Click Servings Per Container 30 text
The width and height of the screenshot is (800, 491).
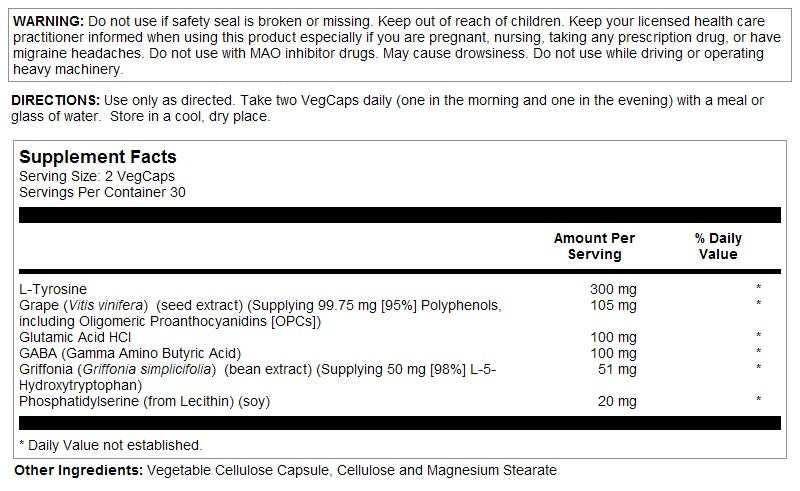tap(102, 192)
